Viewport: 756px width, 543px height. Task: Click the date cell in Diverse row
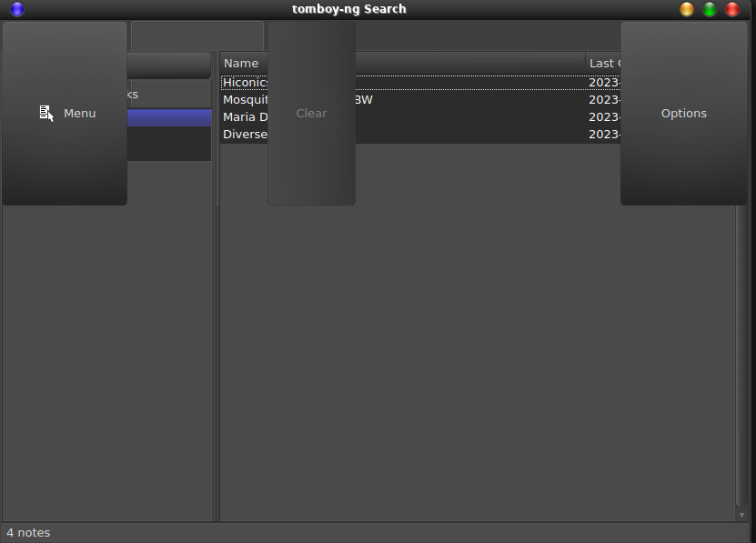tap(604, 134)
